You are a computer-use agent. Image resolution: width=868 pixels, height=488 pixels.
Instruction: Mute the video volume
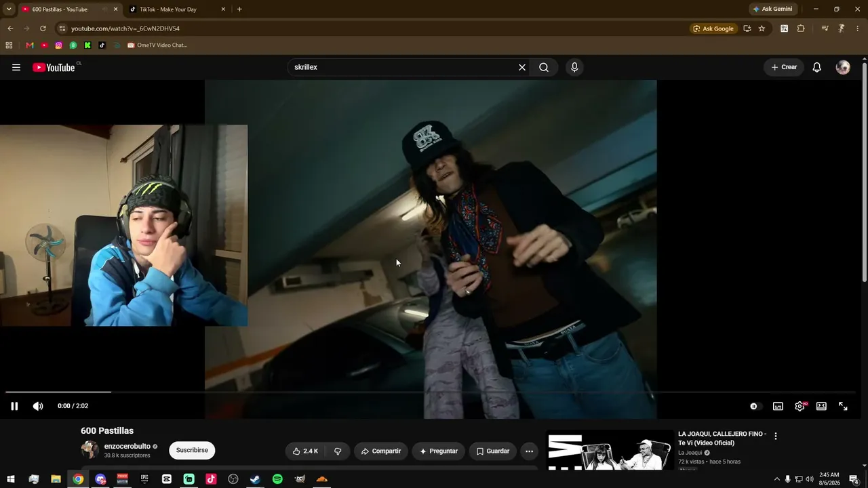tap(38, 406)
